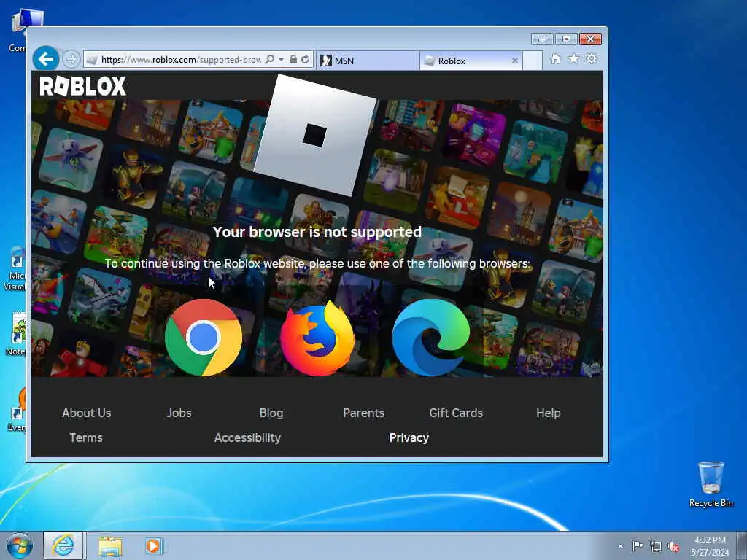Viewport: 747px width, 560px height.
Task: Open the Accessibility footer link
Action: pyautogui.click(x=247, y=437)
